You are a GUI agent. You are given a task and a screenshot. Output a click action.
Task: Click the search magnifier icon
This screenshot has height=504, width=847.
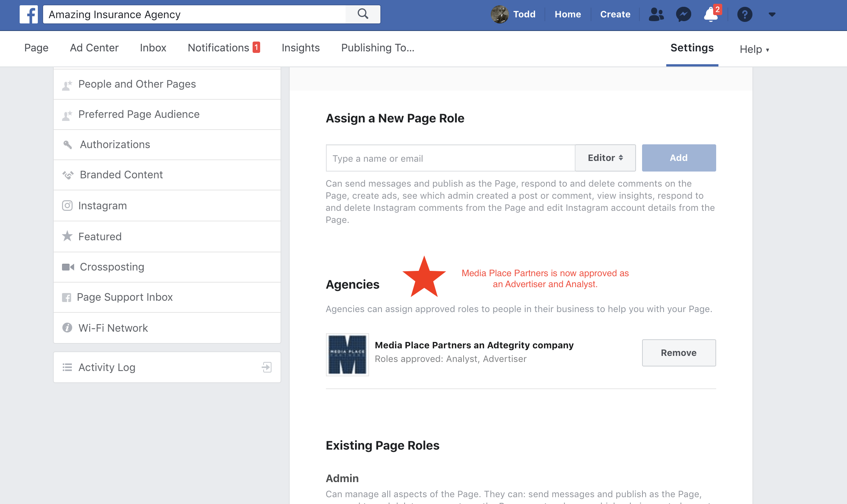coord(363,14)
